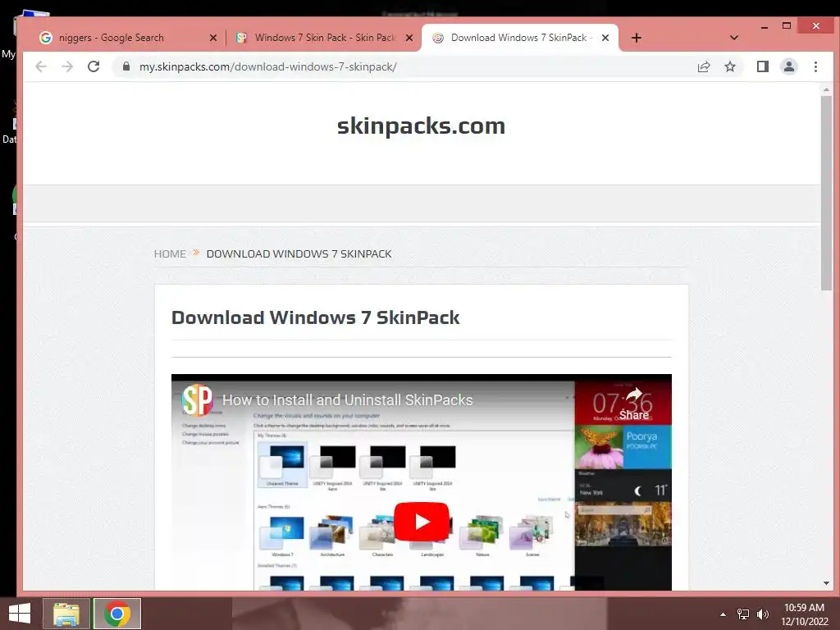840x630 pixels.
Task: Bookmark this page with the star icon
Action: 729,66
